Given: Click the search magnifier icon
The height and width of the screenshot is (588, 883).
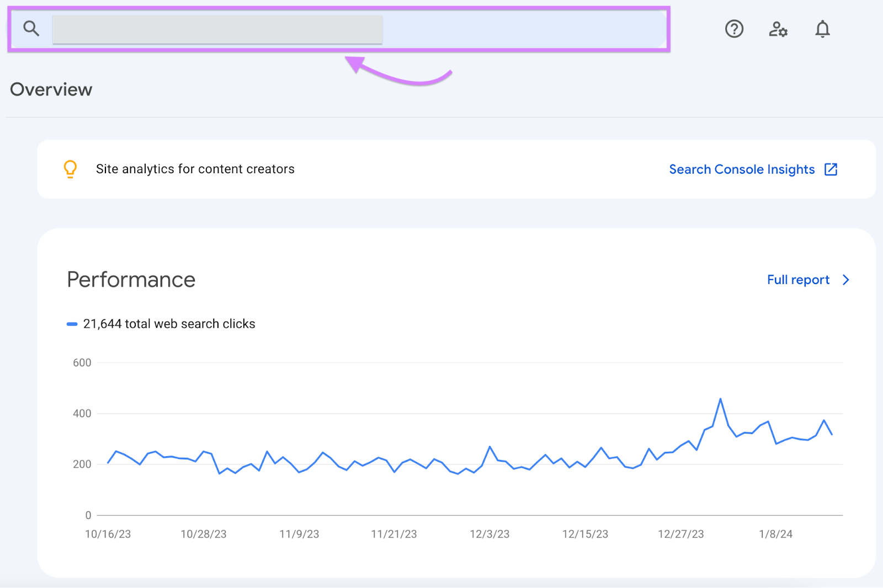Looking at the screenshot, I should (x=30, y=29).
